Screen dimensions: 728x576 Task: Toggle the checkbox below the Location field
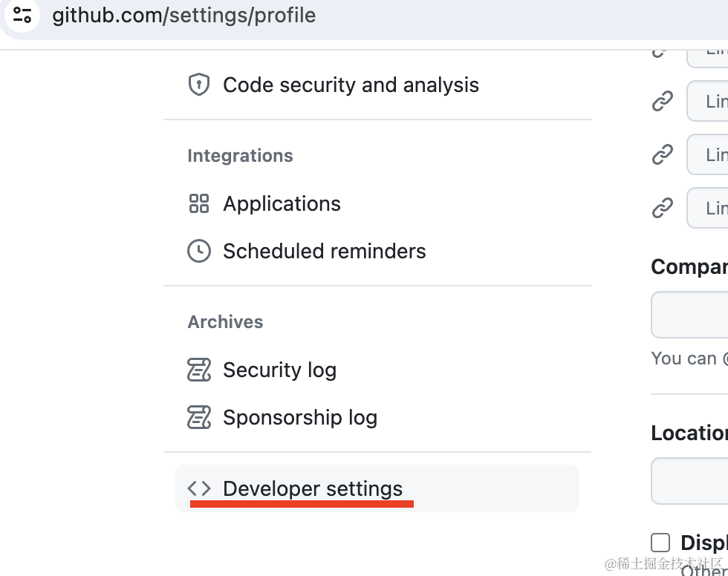pyautogui.click(x=660, y=543)
